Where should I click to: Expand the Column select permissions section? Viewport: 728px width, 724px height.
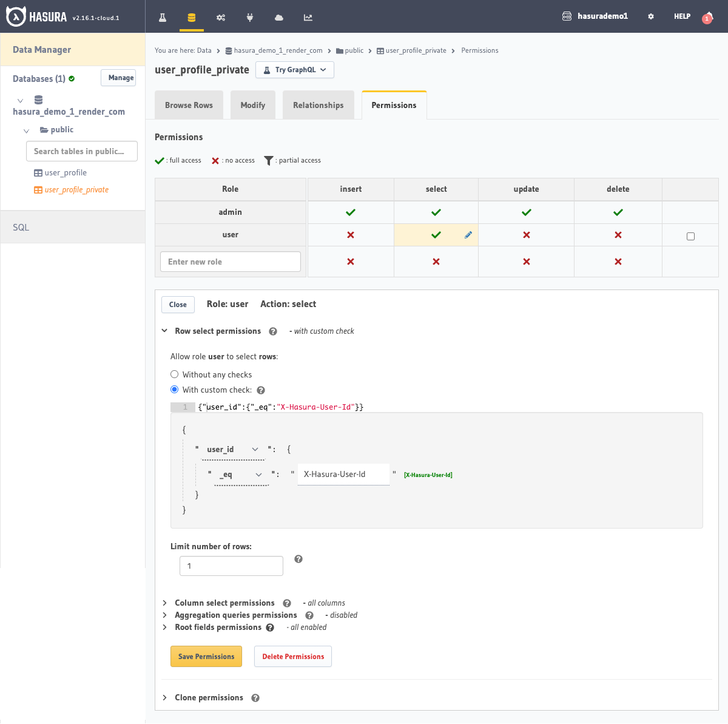click(164, 603)
